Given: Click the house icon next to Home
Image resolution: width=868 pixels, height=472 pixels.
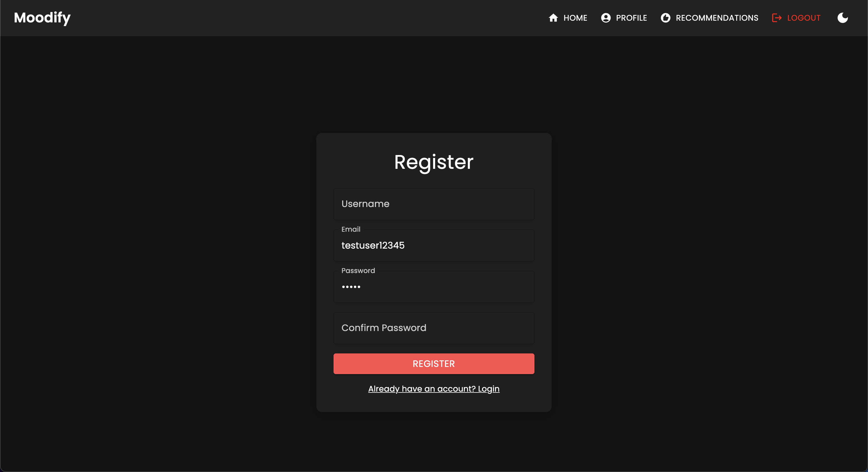Looking at the screenshot, I should tap(553, 18).
